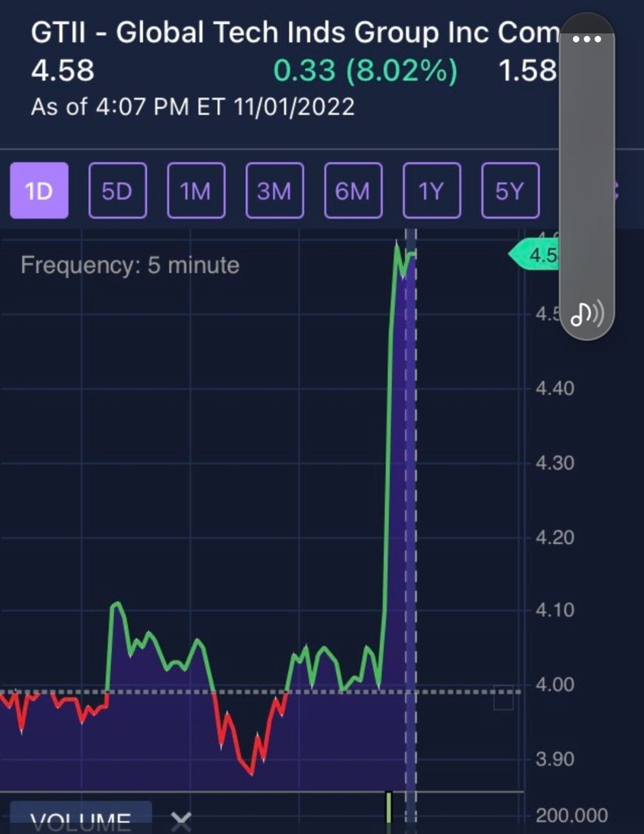The width and height of the screenshot is (644, 834).
Task: Tap the 4.30 axis label
Action: point(555,463)
